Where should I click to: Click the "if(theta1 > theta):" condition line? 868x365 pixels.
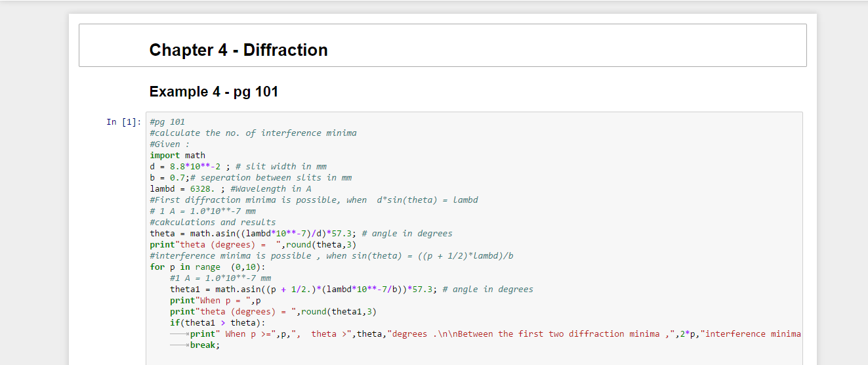point(217,323)
